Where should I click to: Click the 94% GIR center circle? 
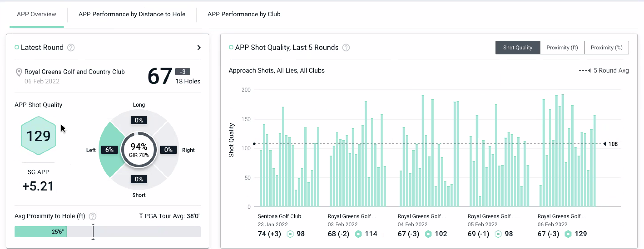[x=139, y=150]
